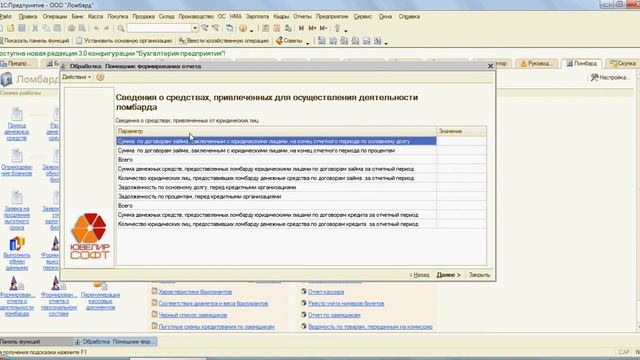Click the Find previous icon after the search field

click(216, 28)
